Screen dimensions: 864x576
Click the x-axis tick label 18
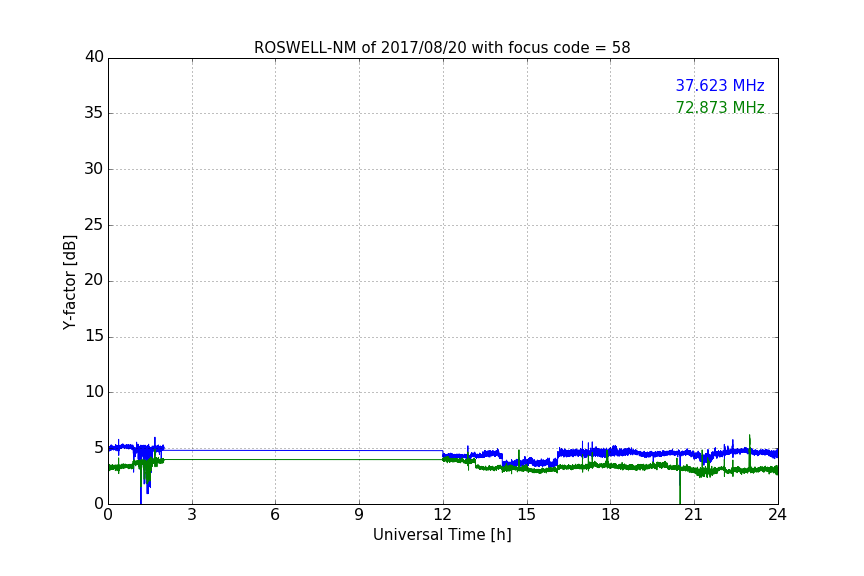(610, 515)
